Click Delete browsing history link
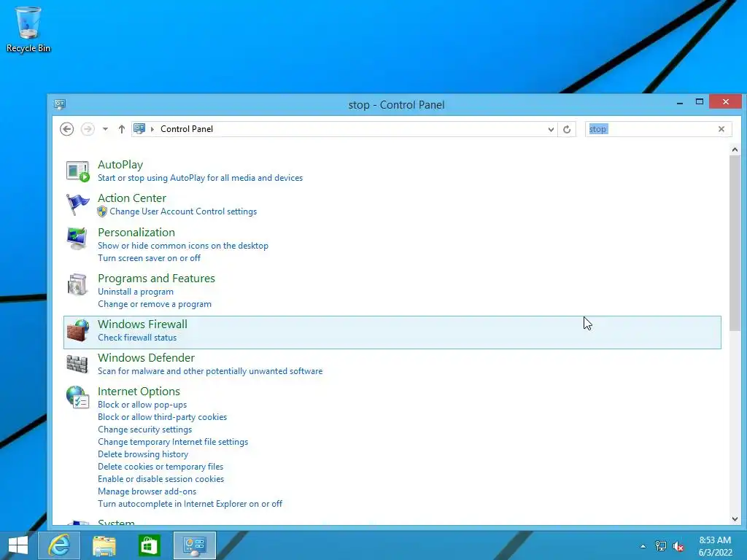Screen dimensions: 747x560 143,454
